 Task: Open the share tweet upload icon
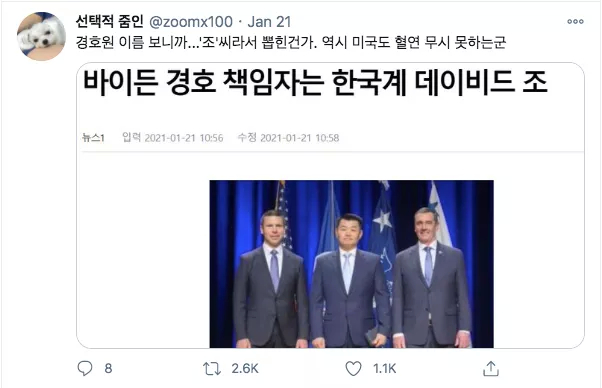click(x=491, y=368)
